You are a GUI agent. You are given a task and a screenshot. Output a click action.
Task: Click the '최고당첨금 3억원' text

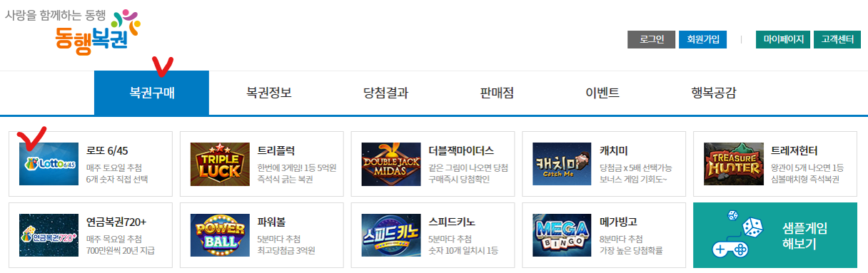tap(286, 251)
